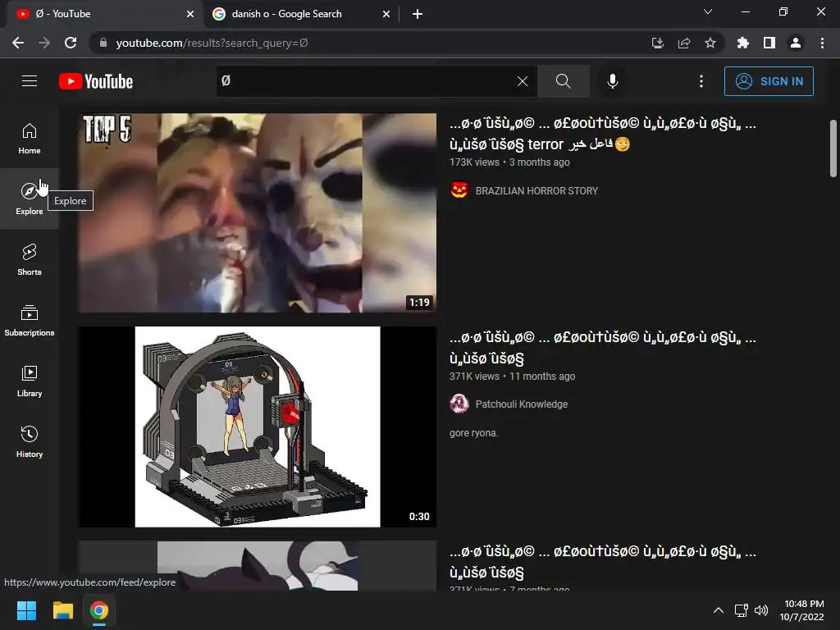This screenshot has height=630, width=840.
Task: Click Patchouli Knowledge channel avatar
Action: [x=459, y=404]
